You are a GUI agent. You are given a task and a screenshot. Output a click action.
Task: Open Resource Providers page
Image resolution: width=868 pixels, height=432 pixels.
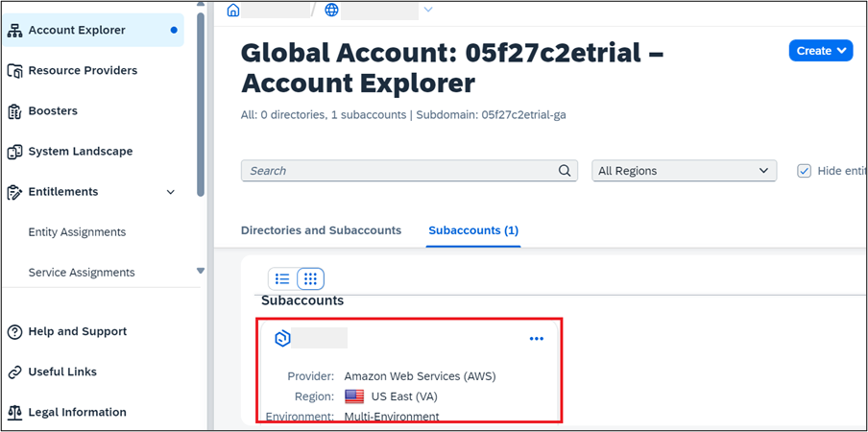coord(83,70)
